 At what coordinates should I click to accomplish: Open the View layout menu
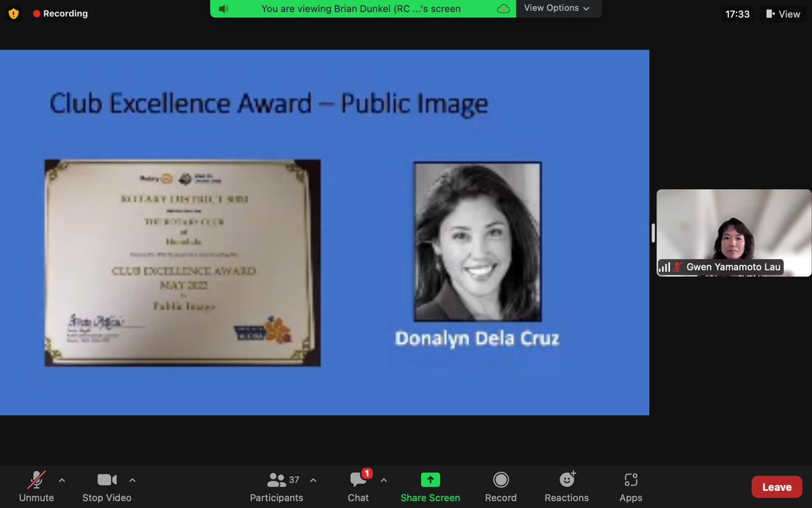(x=783, y=14)
